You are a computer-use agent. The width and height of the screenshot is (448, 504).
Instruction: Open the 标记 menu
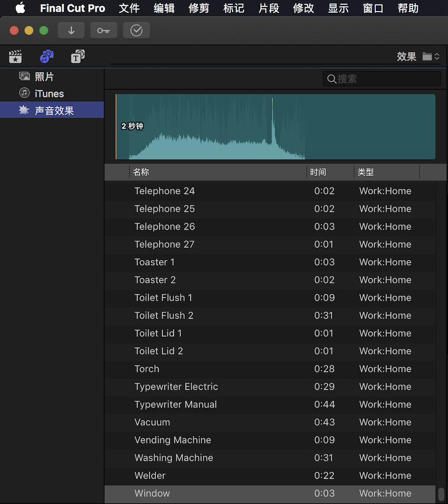(x=234, y=8)
